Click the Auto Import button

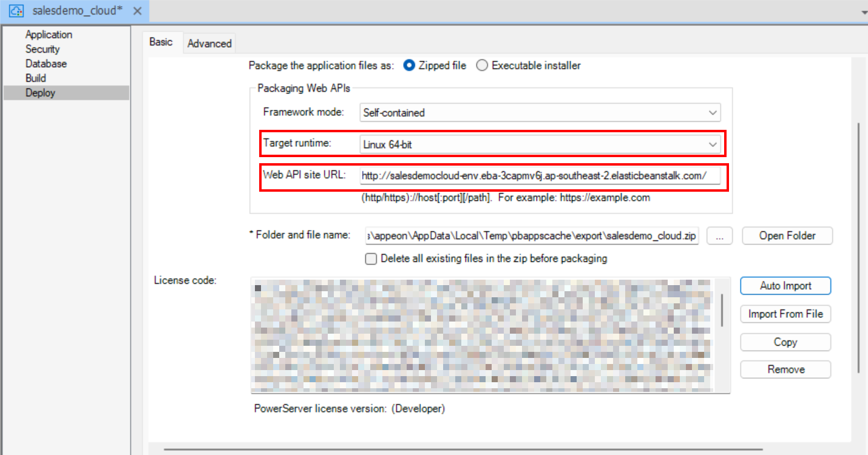pos(785,285)
